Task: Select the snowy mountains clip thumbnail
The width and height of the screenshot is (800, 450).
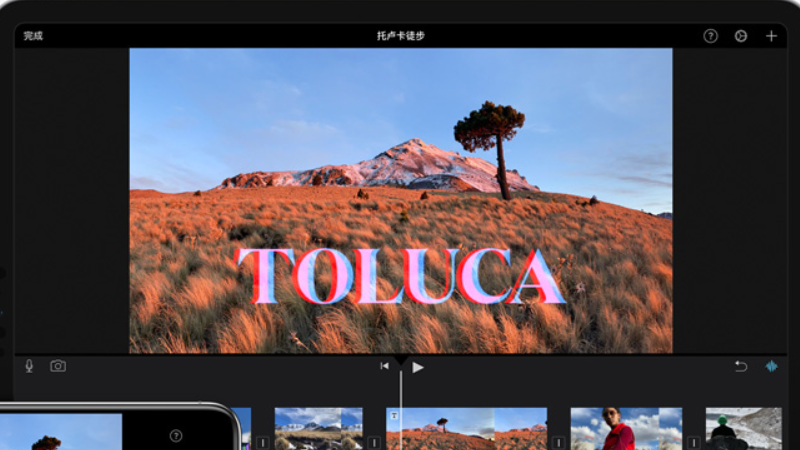Action: coord(318,429)
